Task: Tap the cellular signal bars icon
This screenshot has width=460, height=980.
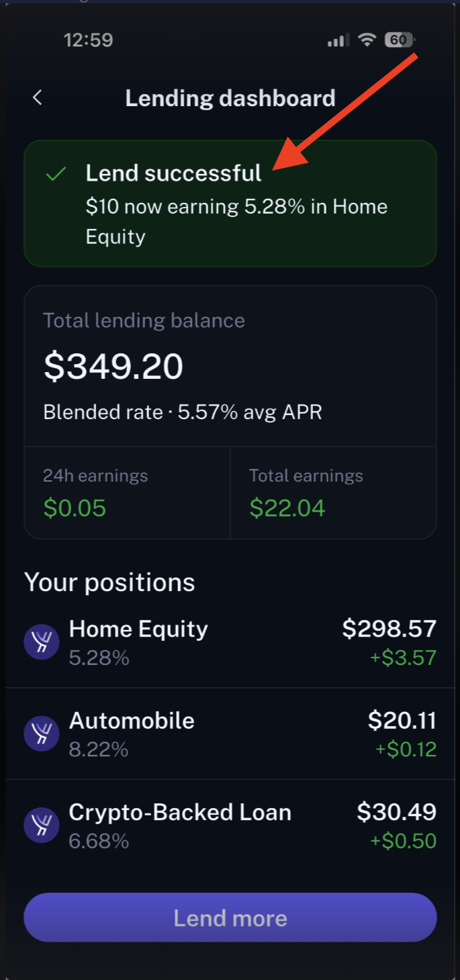Action: 338,41
